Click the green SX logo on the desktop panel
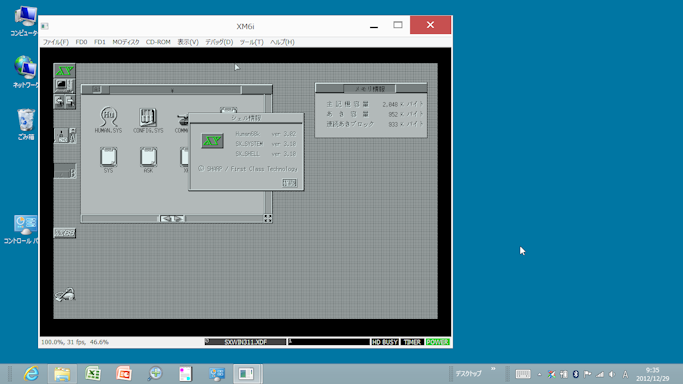 click(64, 71)
